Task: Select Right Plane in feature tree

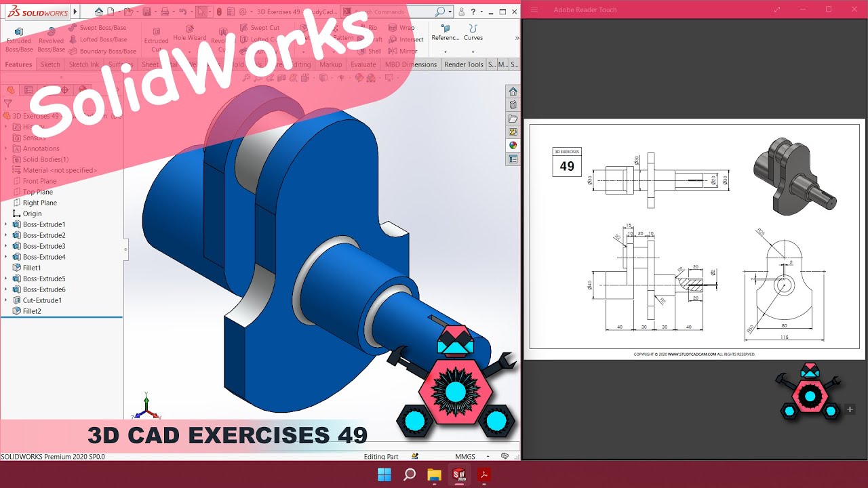Action: pyautogui.click(x=35, y=203)
